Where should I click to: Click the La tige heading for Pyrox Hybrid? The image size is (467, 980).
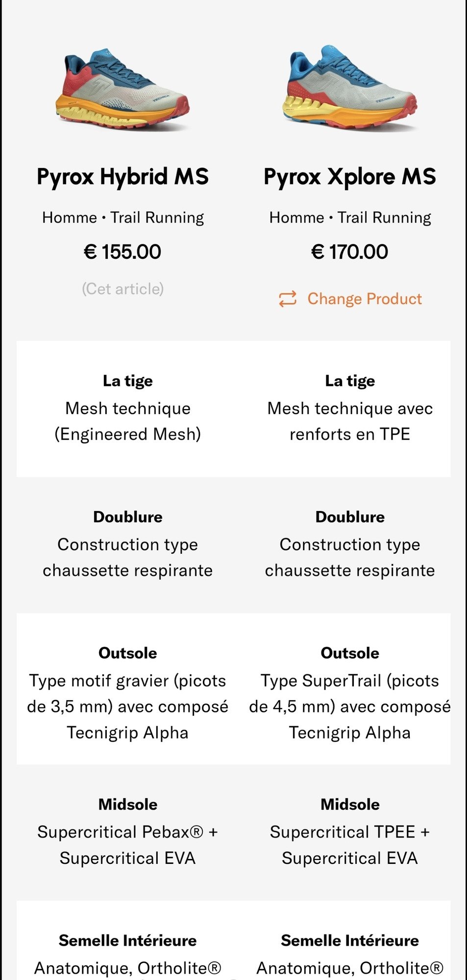pos(127,381)
